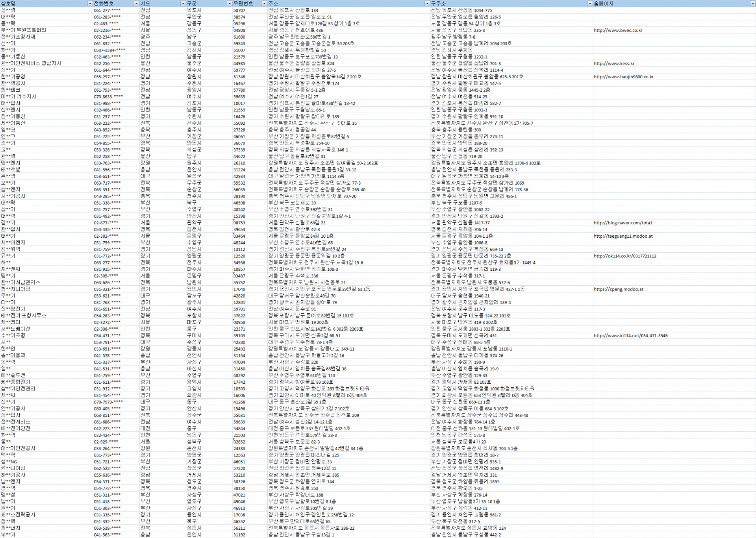This screenshot has height=538, width=756.
Task: Open filter dropdown for 전화번호 column
Action: point(137,4)
